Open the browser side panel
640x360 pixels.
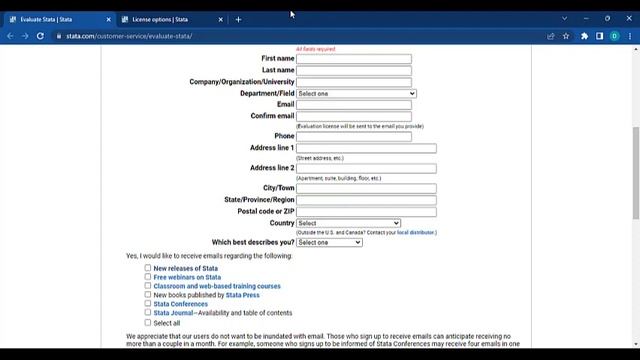[599, 36]
